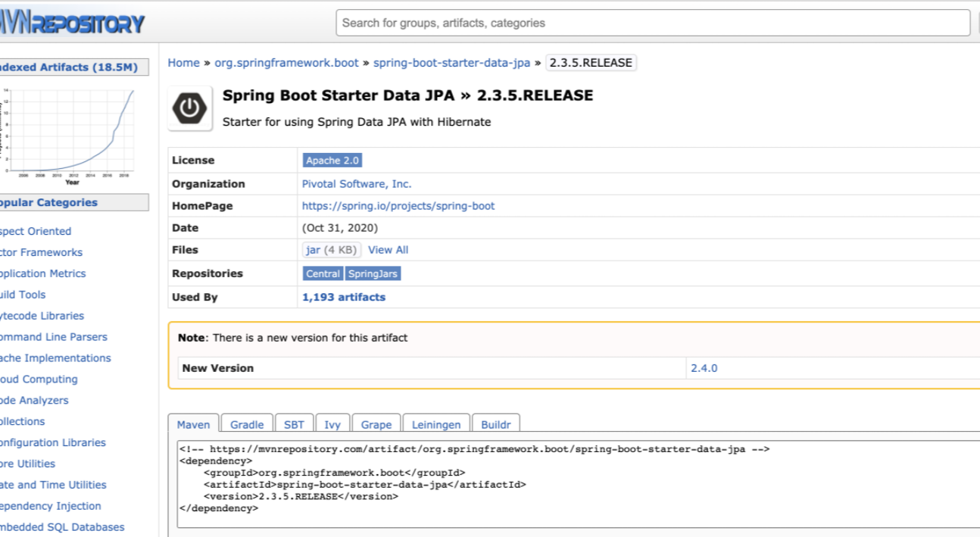Open the spring.io projects homepage link
Viewport: 980px width, 537px height.
(x=398, y=206)
